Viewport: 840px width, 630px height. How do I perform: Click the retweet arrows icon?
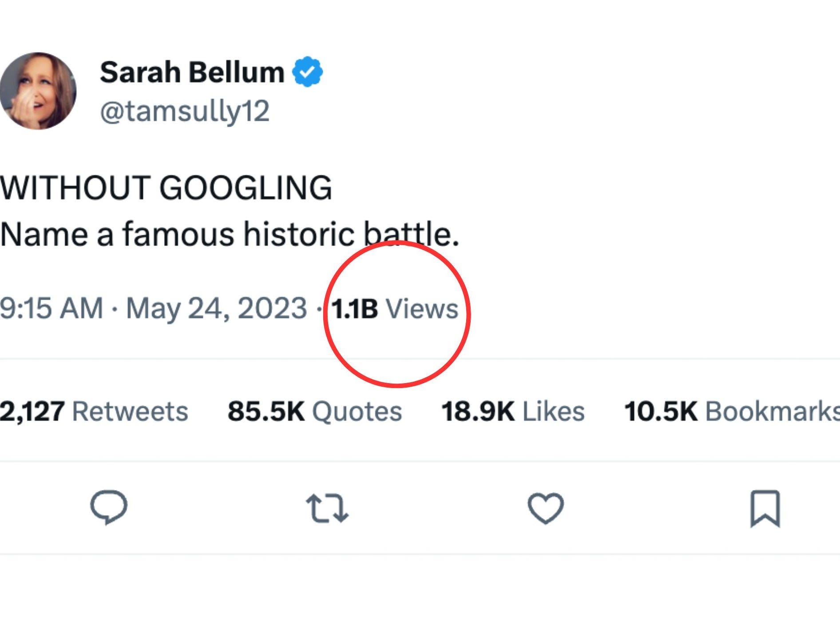click(x=327, y=508)
